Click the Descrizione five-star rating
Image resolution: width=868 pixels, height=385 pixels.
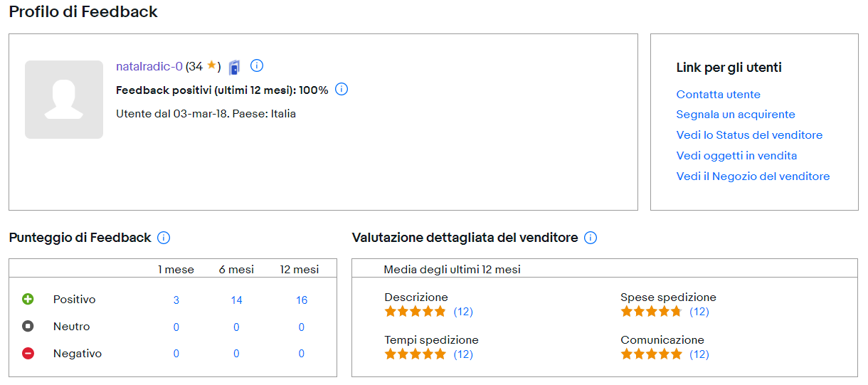pyautogui.click(x=415, y=312)
